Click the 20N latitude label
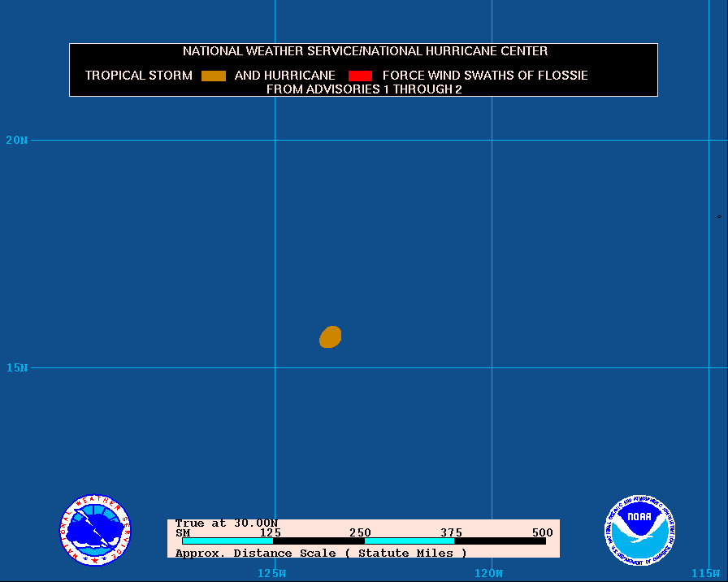The width and height of the screenshot is (728, 582). pos(17,141)
